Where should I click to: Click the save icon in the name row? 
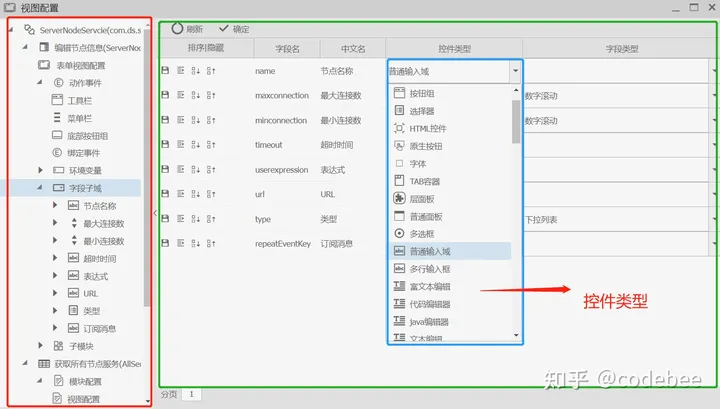pyautogui.click(x=166, y=70)
